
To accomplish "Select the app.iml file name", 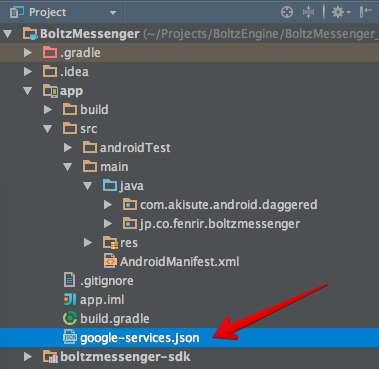I will [102, 300].
